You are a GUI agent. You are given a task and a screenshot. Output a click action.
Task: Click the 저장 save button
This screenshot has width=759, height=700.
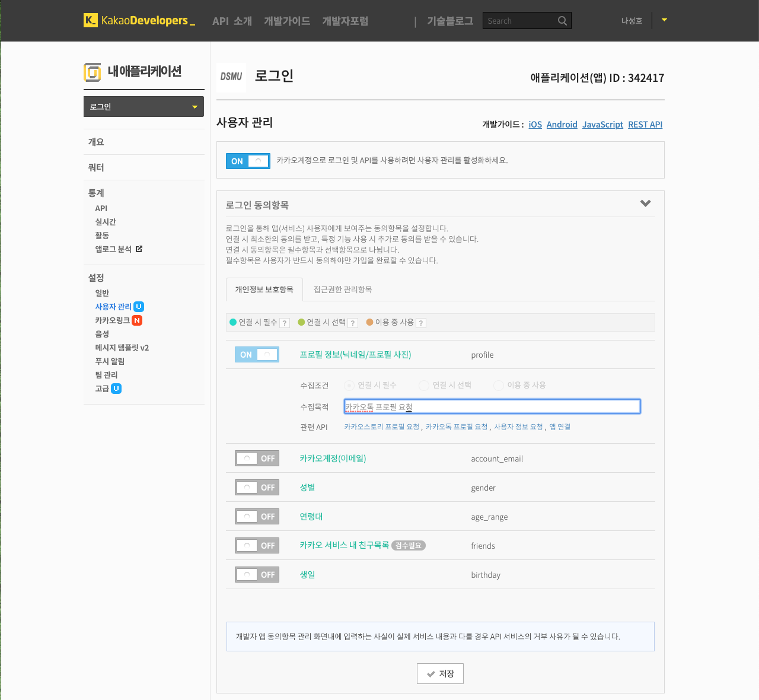coord(440,673)
